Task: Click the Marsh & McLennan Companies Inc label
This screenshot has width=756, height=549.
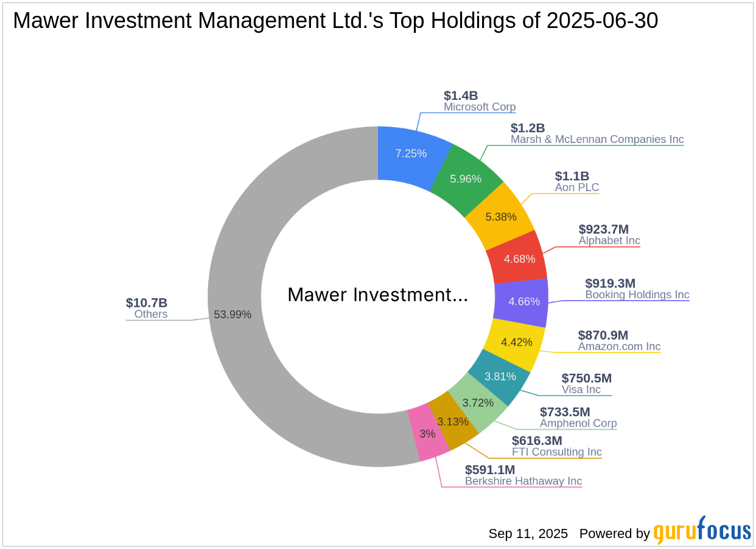Action: click(597, 139)
